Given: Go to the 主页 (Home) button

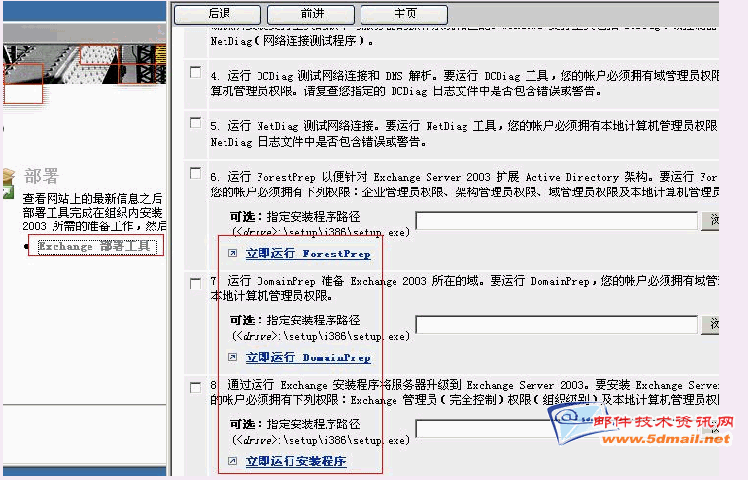Looking at the screenshot, I should tap(405, 14).
